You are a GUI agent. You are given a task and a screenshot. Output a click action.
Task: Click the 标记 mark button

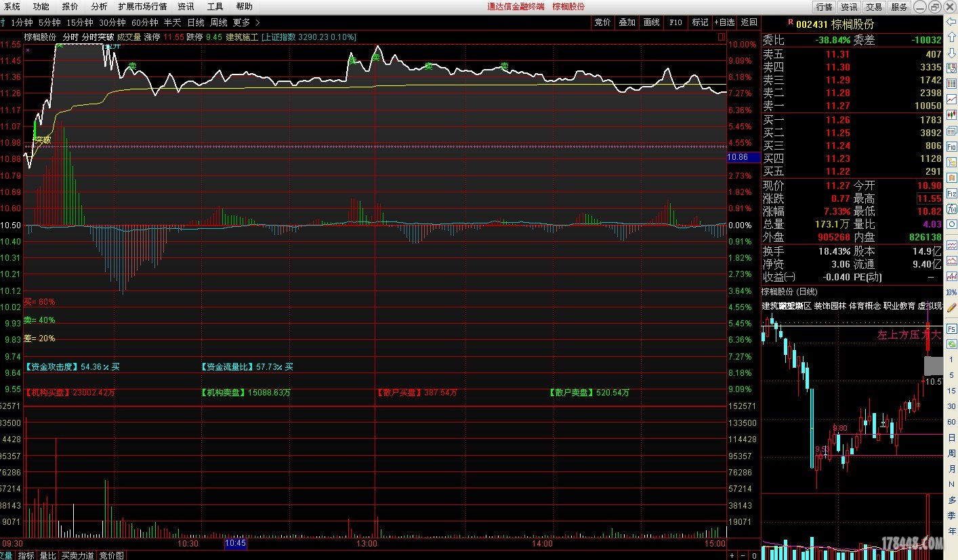(700, 22)
